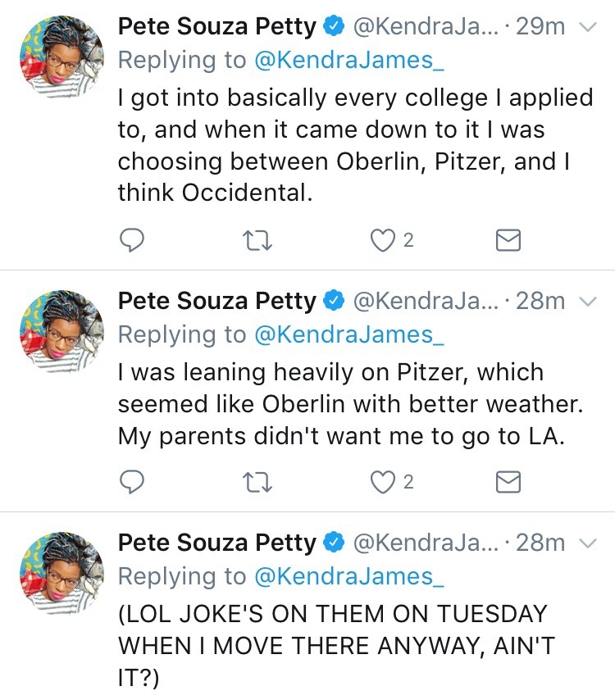
Task: Tap the verified badge on the second tweet
Action: pos(333,302)
